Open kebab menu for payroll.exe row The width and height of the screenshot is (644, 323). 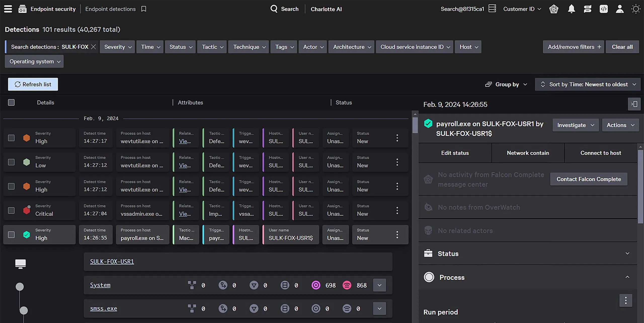tap(397, 235)
